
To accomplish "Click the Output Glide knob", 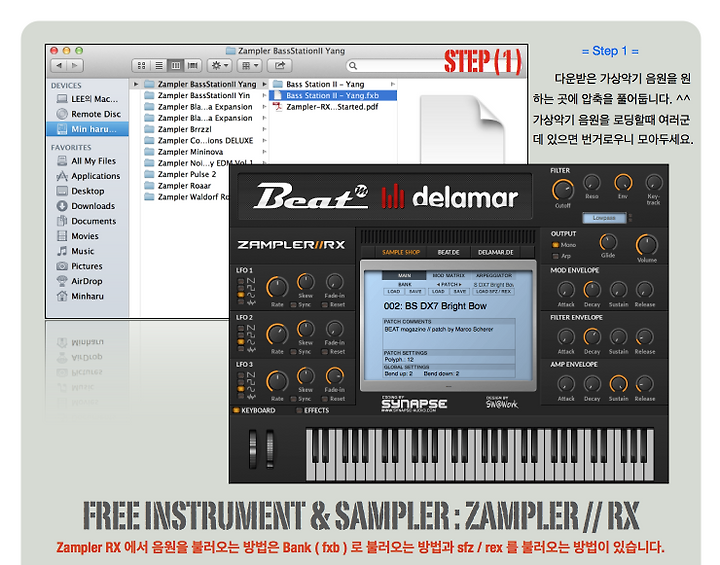I will coord(608,242).
